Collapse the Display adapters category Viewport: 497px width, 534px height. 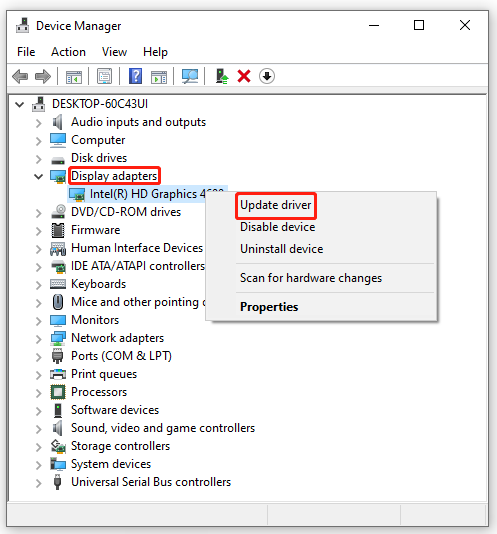click(x=38, y=176)
